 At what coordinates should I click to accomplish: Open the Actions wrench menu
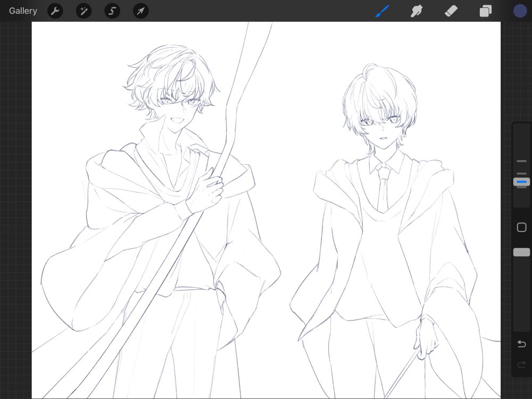(55, 11)
